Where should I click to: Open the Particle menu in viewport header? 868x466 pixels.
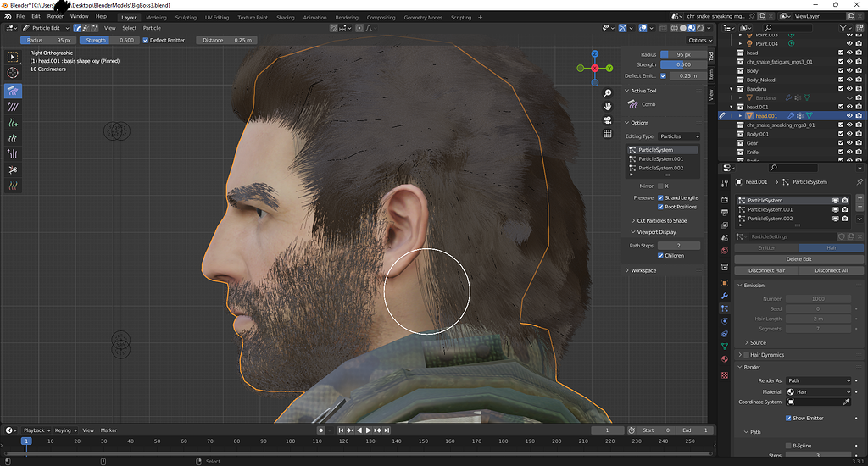[152, 28]
